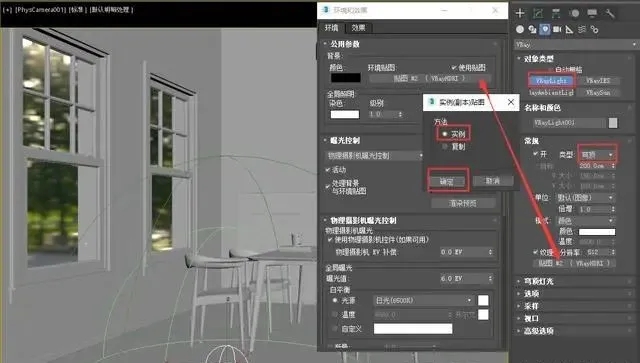The height and width of the screenshot is (363, 640).
Task: Toggle the 处理背景与环境贴图 checkbox
Action: pos(327,187)
